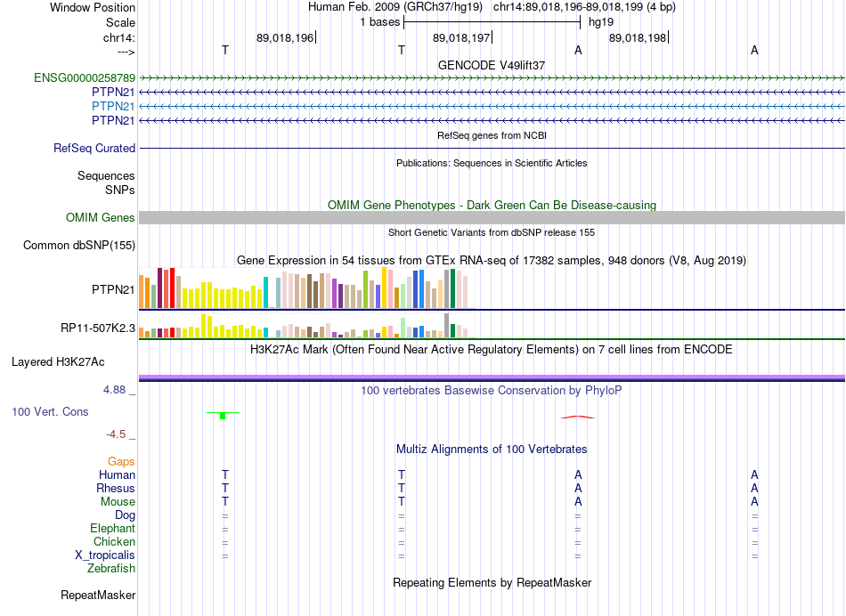Click the 89,018,197 ruler position
Image resolution: width=846 pixels, height=616 pixels.
461,37
